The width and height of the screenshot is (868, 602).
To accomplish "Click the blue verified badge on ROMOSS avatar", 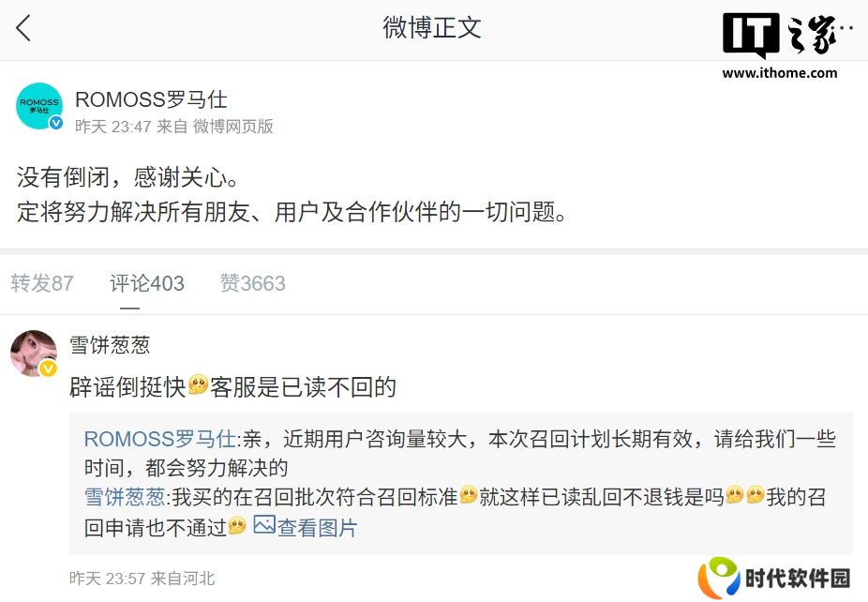I will tap(56, 123).
